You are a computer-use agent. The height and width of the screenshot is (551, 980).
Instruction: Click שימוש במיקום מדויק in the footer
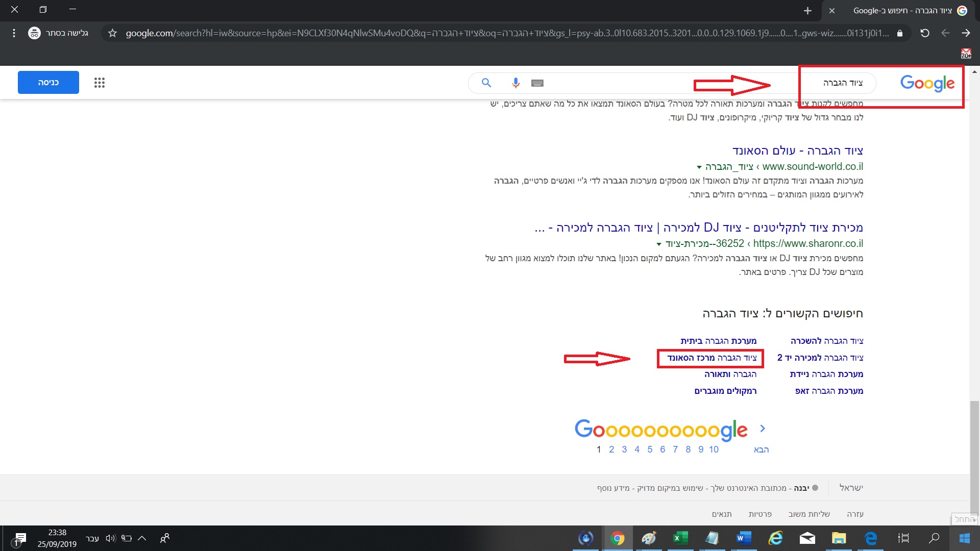pos(671,488)
